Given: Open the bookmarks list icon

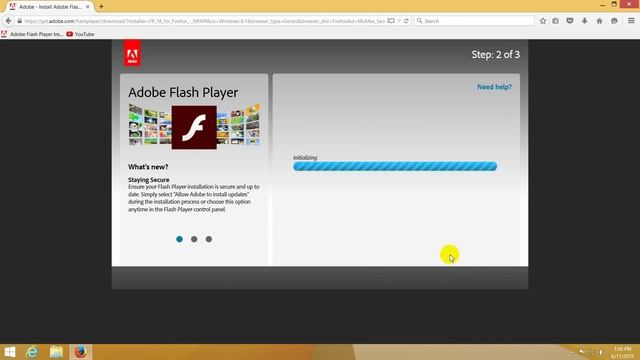Looking at the screenshot, I should point(556,21).
